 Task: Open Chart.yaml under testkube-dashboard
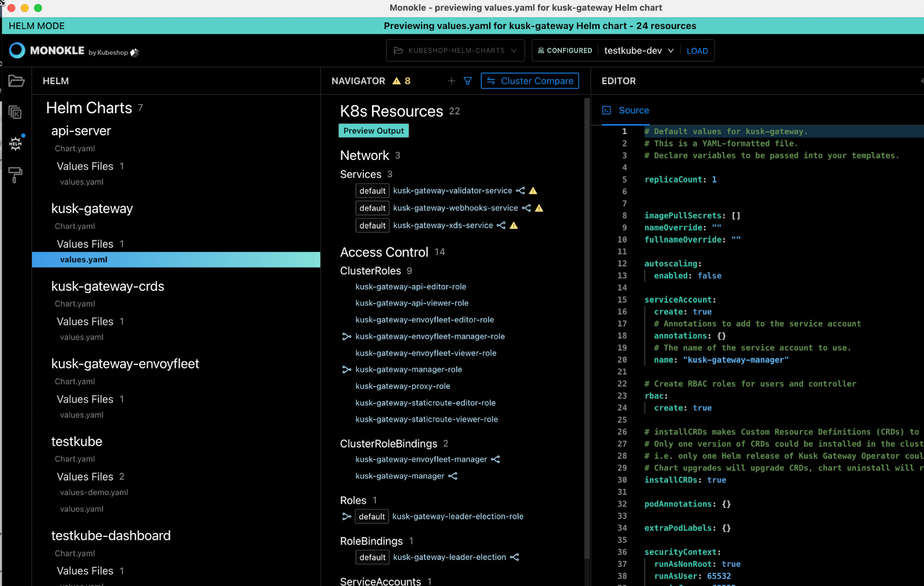[74, 553]
